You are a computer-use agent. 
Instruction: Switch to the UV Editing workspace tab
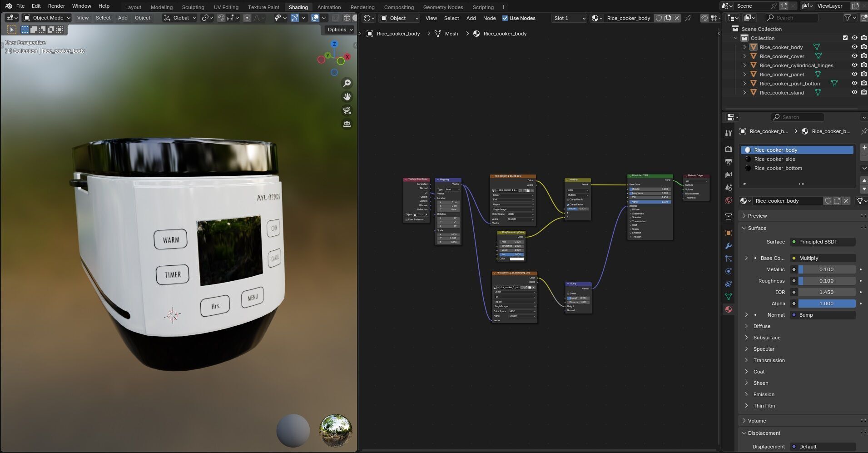pos(226,7)
